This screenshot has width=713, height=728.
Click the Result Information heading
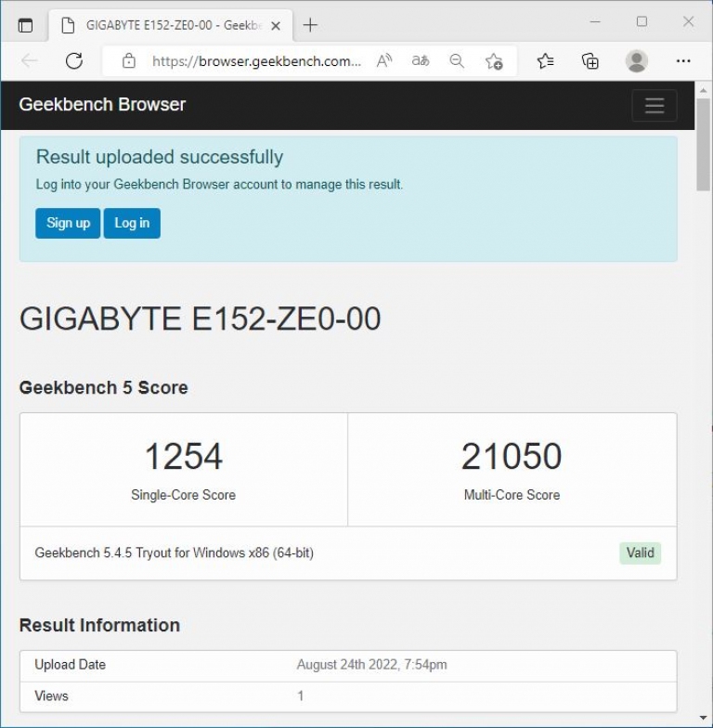(x=99, y=626)
